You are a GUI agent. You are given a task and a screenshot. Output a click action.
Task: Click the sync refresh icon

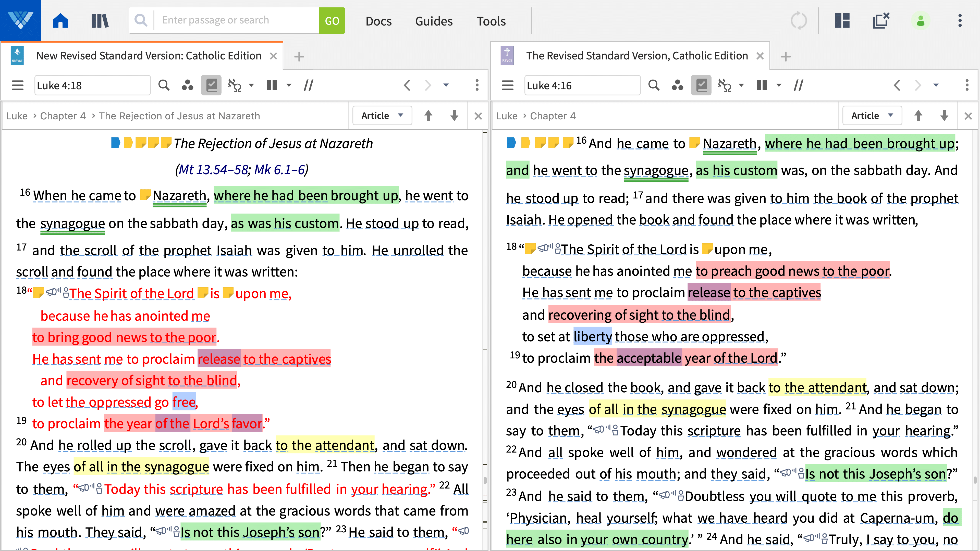click(x=799, y=20)
